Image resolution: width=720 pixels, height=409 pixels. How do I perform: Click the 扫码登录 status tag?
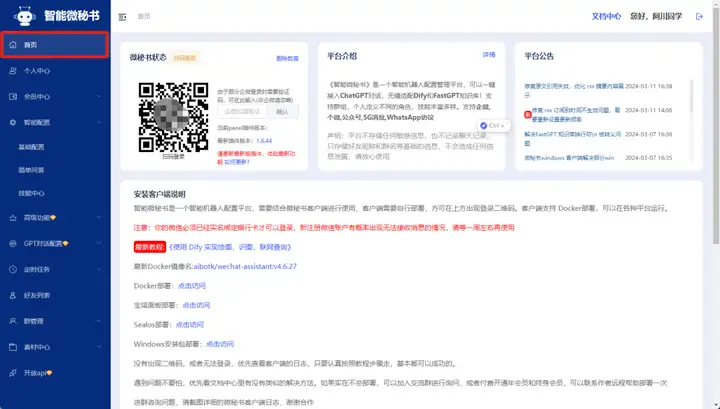pyautogui.click(x=185, y=58)
